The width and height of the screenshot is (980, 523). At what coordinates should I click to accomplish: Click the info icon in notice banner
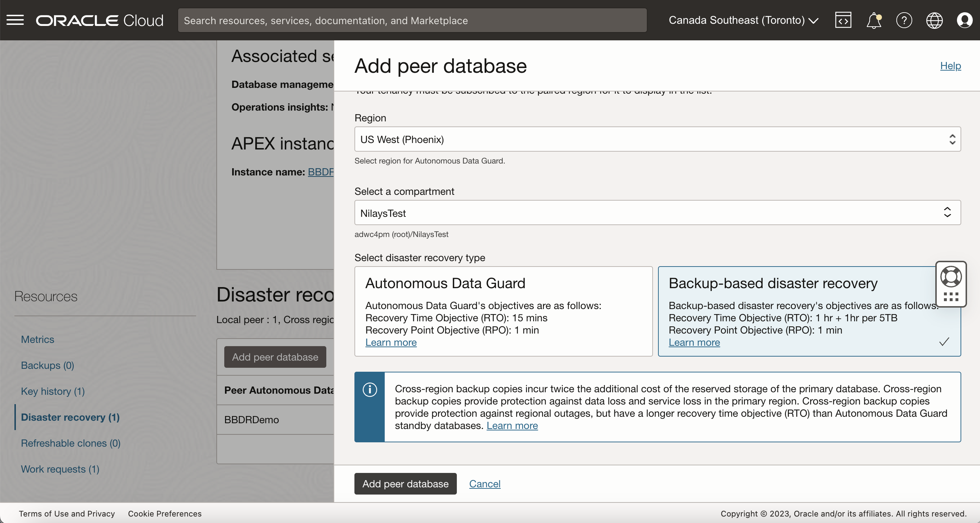(x=370, y=390)
